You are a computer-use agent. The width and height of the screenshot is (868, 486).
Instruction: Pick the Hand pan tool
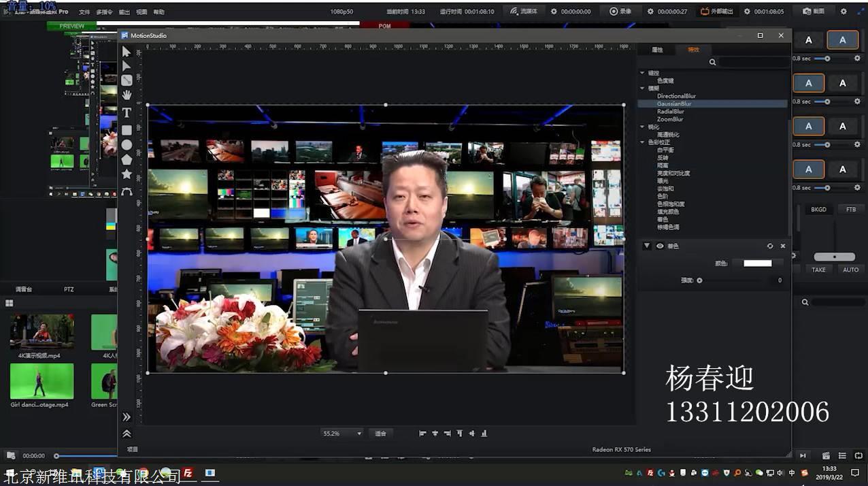pos(127,95)
